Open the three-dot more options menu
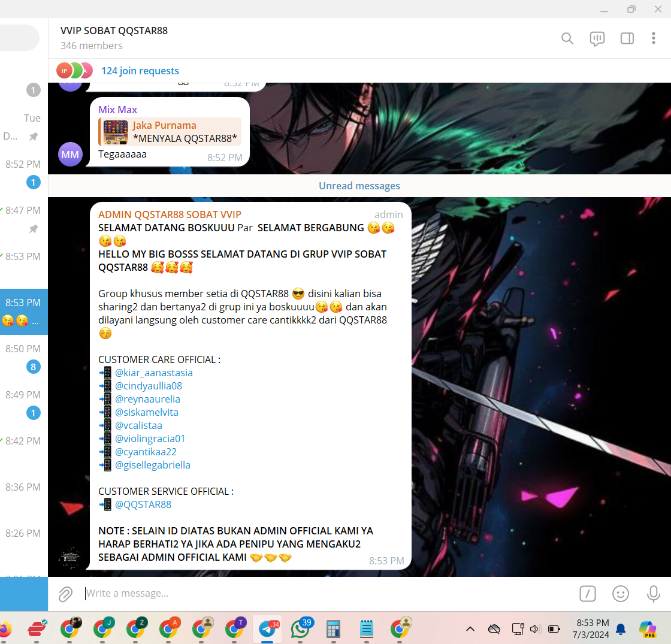This screenshot has width=671, height=644. point(653,38)
